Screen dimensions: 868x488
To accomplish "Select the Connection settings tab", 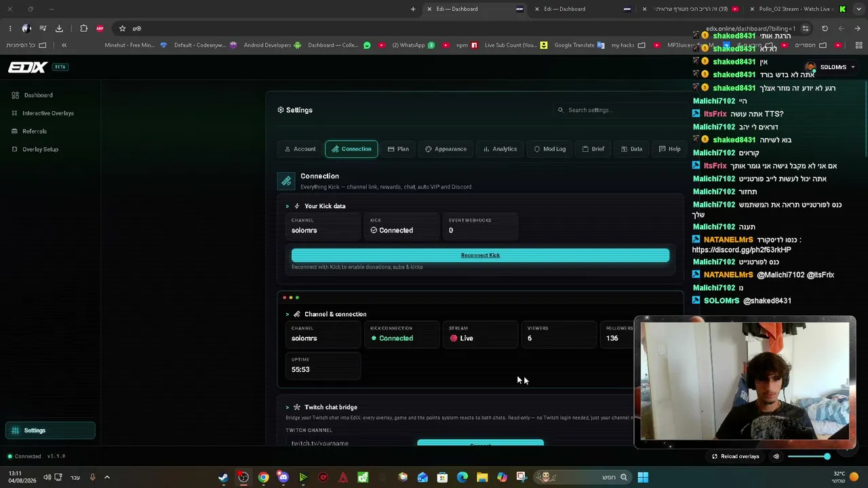I will (351, 149).
